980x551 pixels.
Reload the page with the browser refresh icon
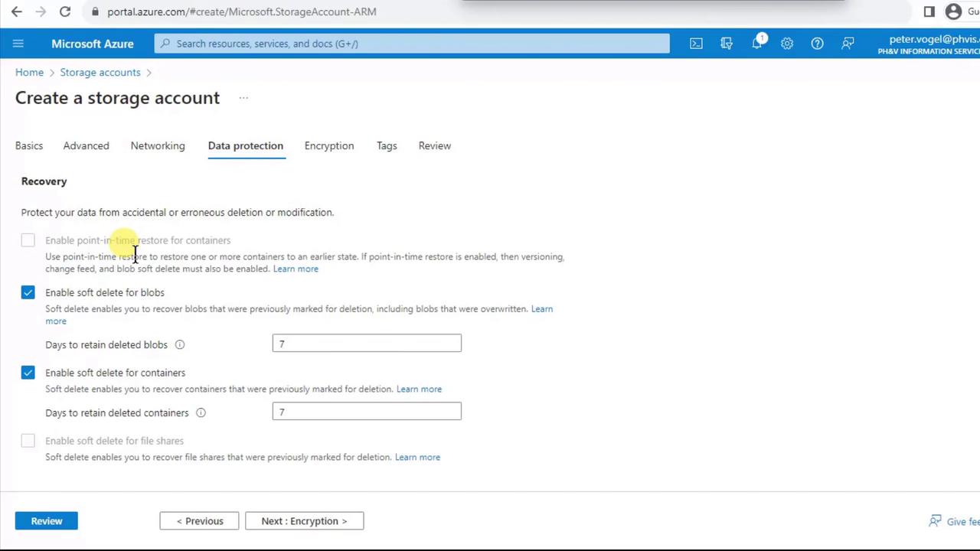tap(65, 11)
